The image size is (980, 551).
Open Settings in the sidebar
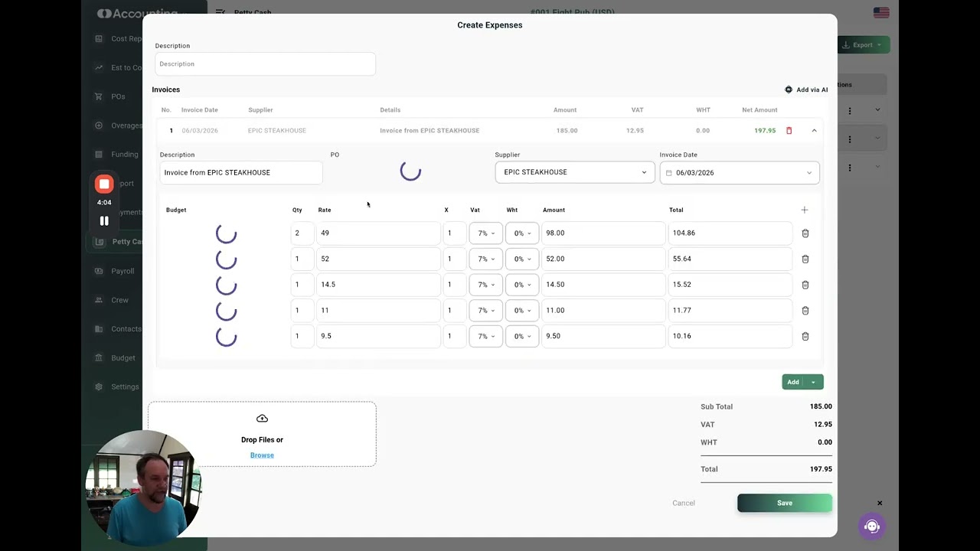[x=117, y=387]
